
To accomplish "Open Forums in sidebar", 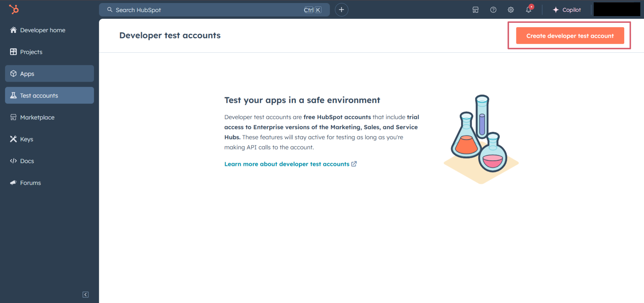I will [x=49, y=182].
